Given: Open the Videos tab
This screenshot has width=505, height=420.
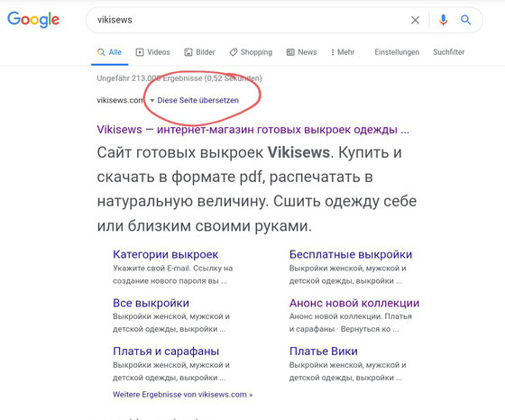Looking at the screenshot, I should pyautogui.click(x=153, y=52).
